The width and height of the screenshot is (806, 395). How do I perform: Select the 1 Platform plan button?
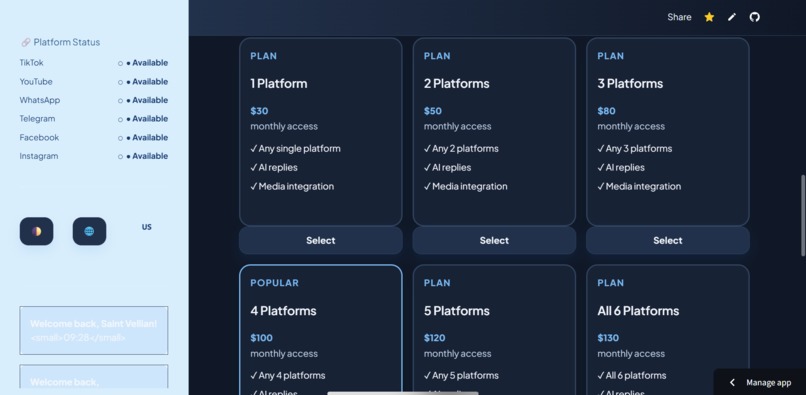point(321,240)
